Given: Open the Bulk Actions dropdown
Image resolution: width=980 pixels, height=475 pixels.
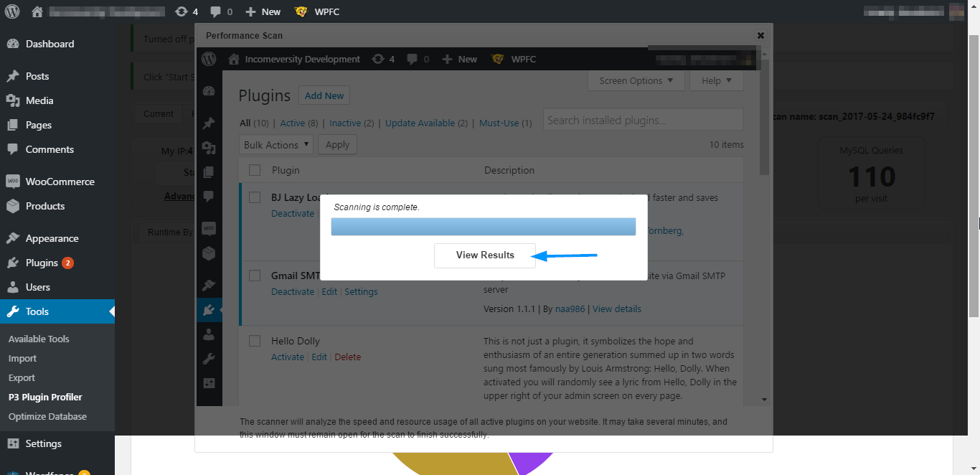Looking at the screenshot, I should [276, 145].
